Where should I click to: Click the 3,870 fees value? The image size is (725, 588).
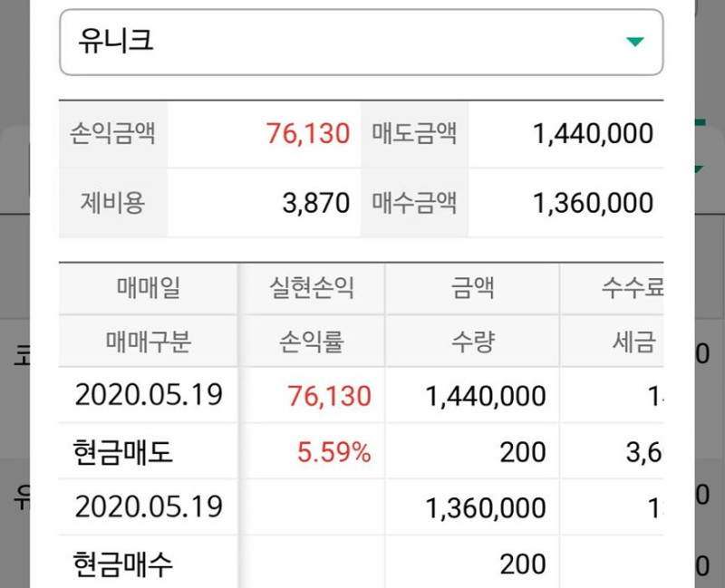coord(315,203)
